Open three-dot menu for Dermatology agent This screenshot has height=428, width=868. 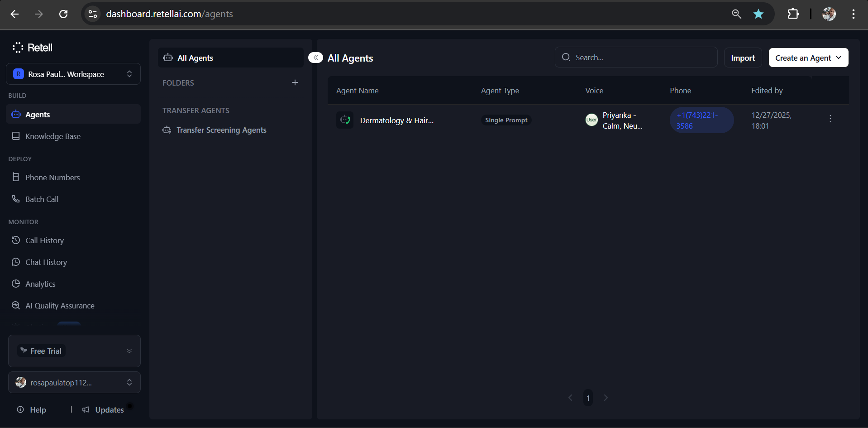(830, 119)
